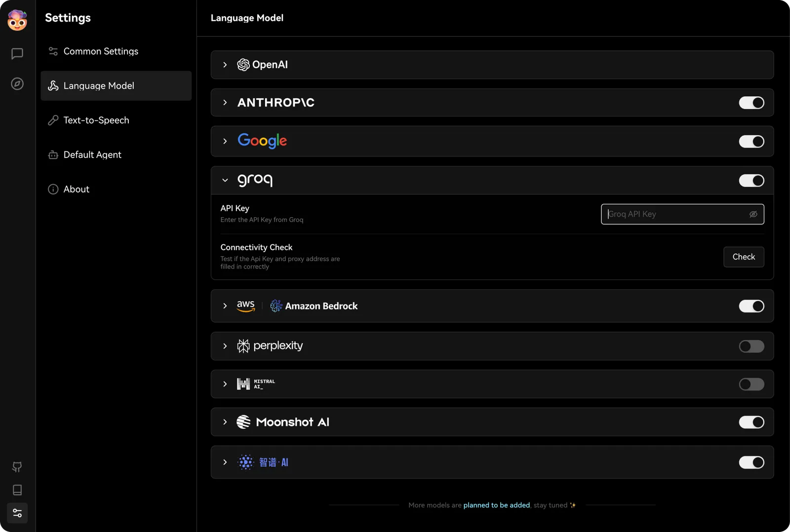Click the Google logo

click(x=262, y=141)
